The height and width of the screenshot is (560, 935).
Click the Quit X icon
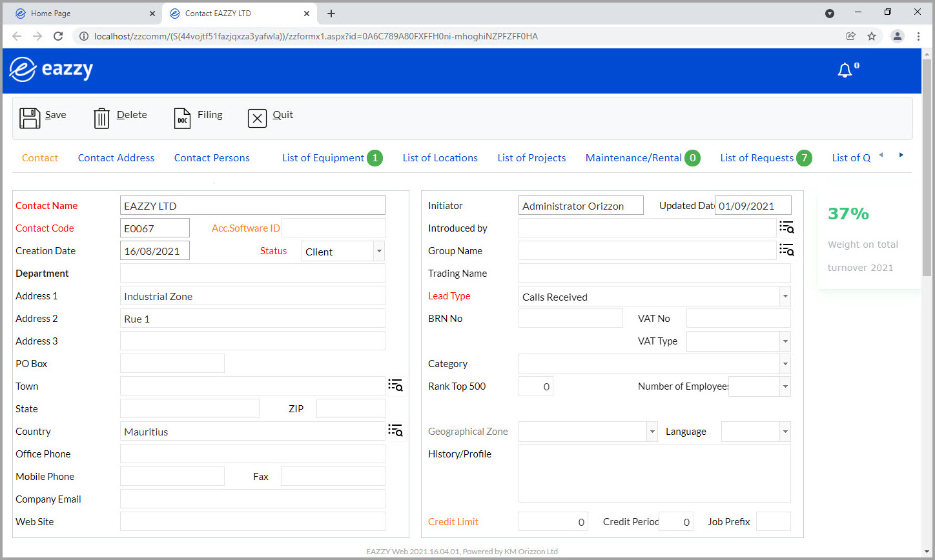tap(257, 118)
